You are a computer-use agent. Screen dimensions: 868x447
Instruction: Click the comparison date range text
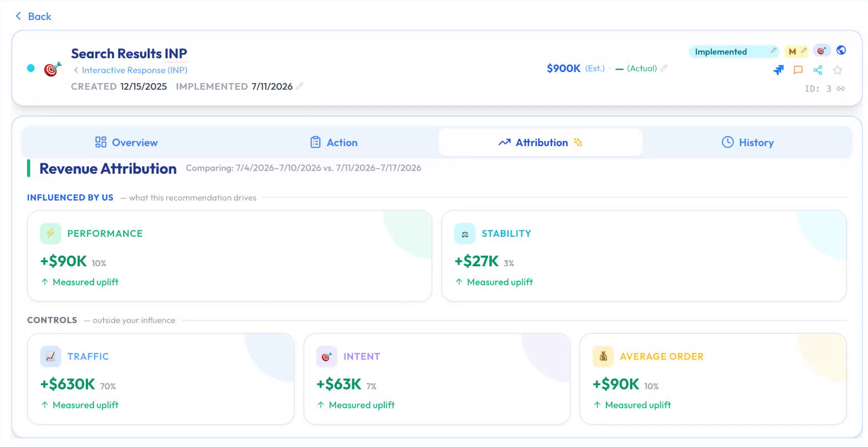point(304,168)
